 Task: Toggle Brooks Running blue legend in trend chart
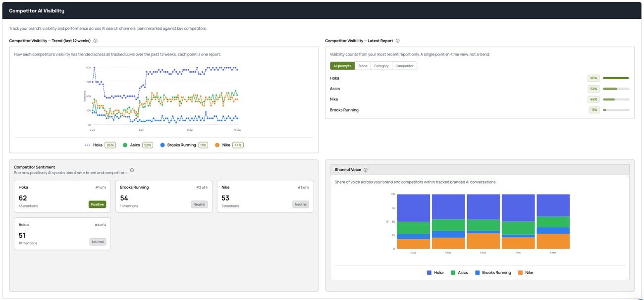[162, 145]
